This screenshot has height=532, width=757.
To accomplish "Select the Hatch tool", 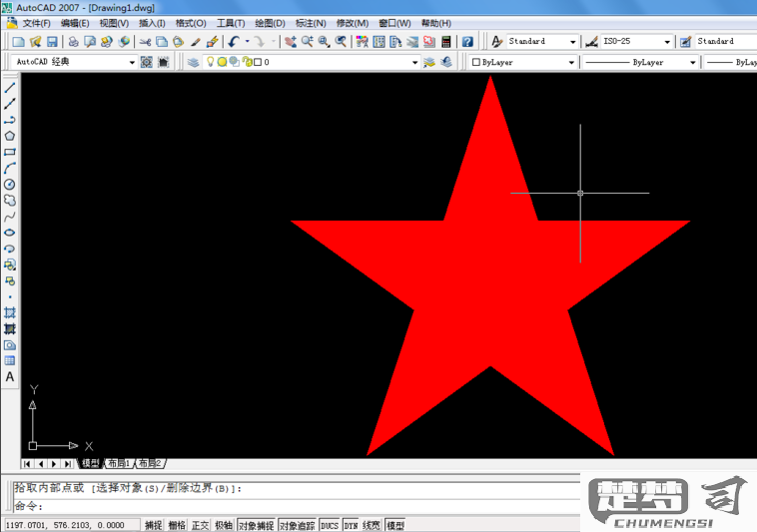I will point(10,312).
